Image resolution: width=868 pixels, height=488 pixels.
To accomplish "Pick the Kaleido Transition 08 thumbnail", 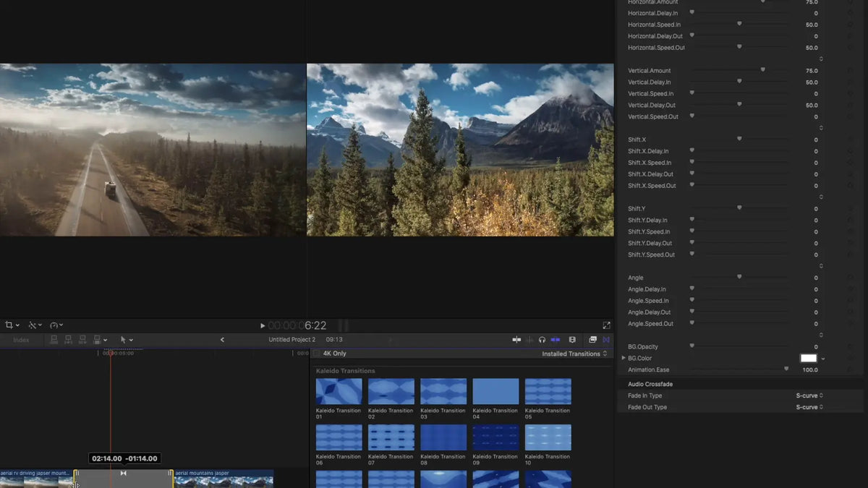I will pyautogui.click(x=443, y=437).
